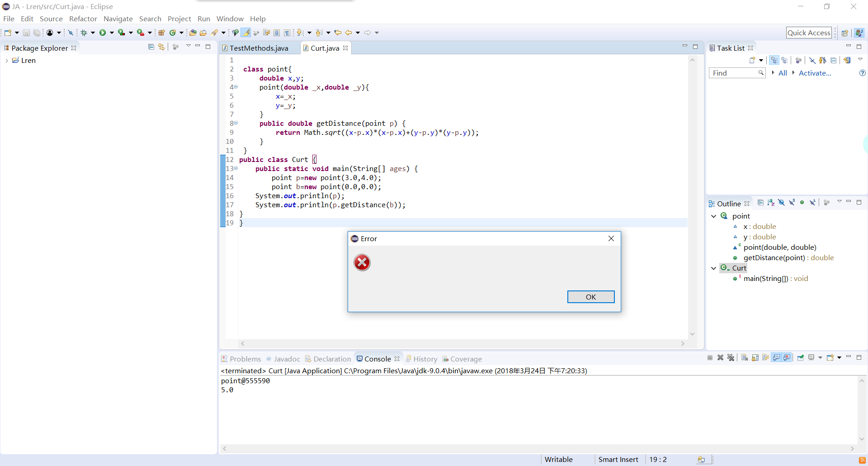Click the Java perspective icon
Viewport: 868px width, 466px height.
[x=859, y=33]
